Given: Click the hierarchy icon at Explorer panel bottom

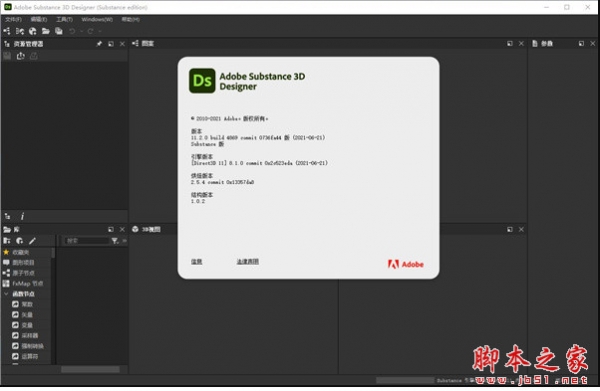Looking at the screenshot, I should [x=7, y=217].
